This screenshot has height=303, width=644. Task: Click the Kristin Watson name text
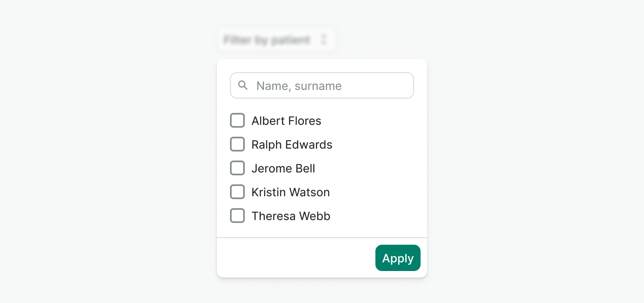[x=290, y=192]
